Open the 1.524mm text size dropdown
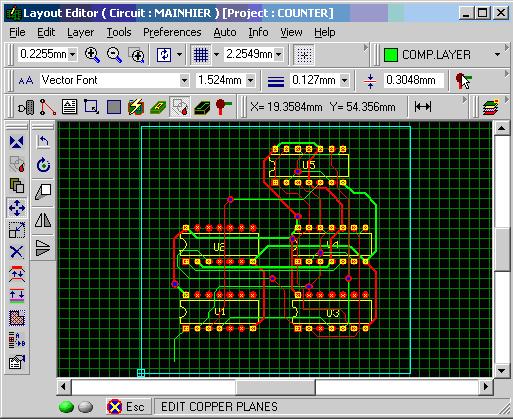Image resolution: width=513 pixels, height=419 pixels. tap(250, 80)
